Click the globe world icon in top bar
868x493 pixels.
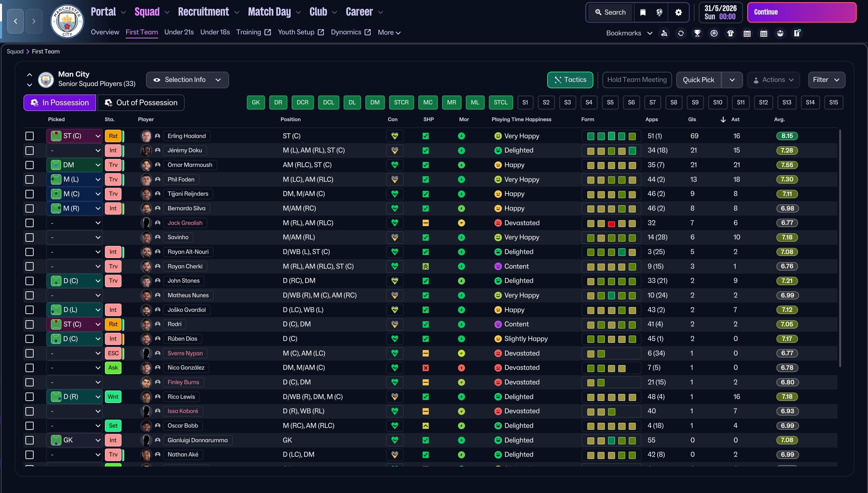pyautogui.click(x=659, y=13)
